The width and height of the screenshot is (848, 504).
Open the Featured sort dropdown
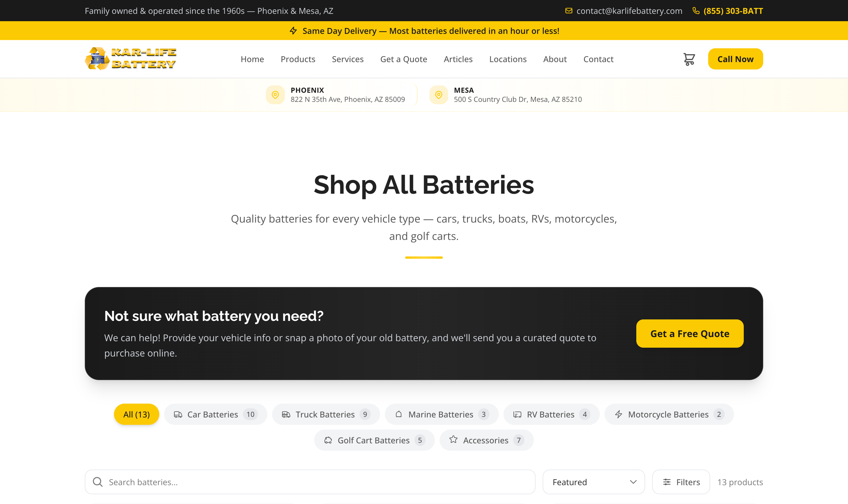(x=593, y=482)
